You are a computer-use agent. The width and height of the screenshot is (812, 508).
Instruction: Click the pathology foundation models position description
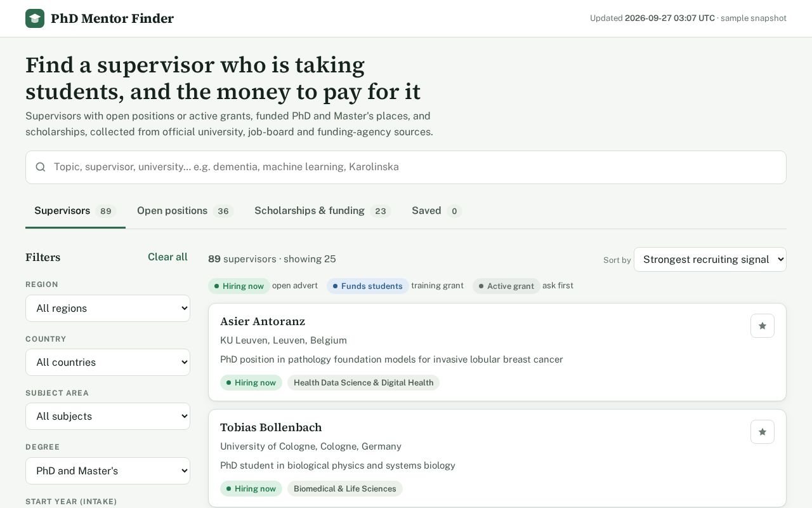point(391,359)
